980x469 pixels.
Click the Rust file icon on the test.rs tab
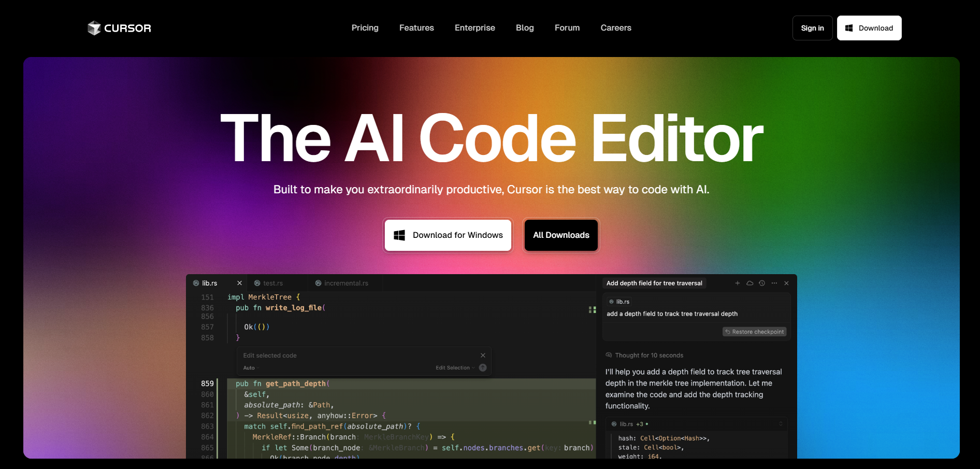point(257,283)
